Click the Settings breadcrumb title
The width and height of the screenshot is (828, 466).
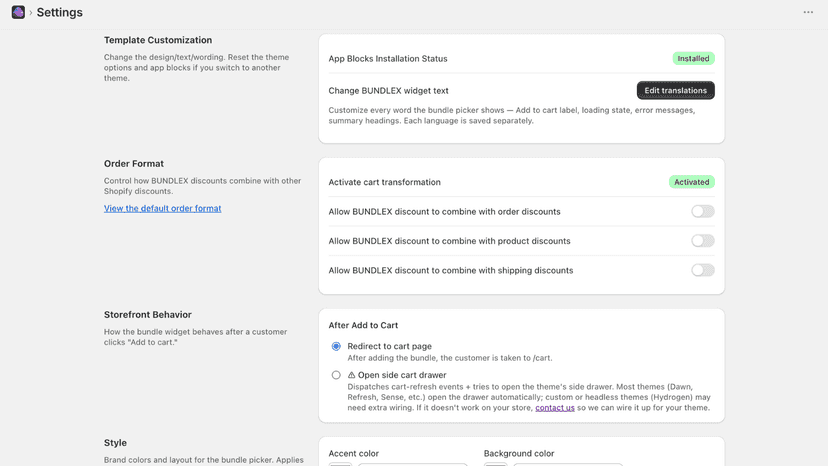pos(60,12)
